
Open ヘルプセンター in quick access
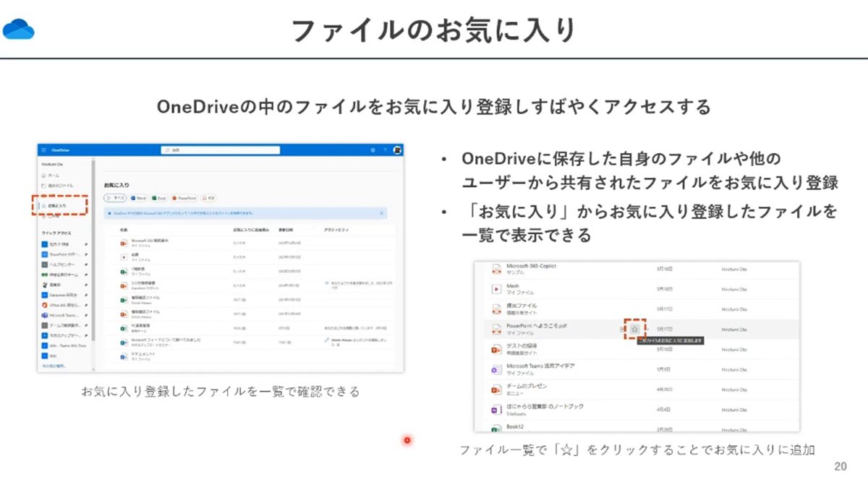click(x=62, y=264)
